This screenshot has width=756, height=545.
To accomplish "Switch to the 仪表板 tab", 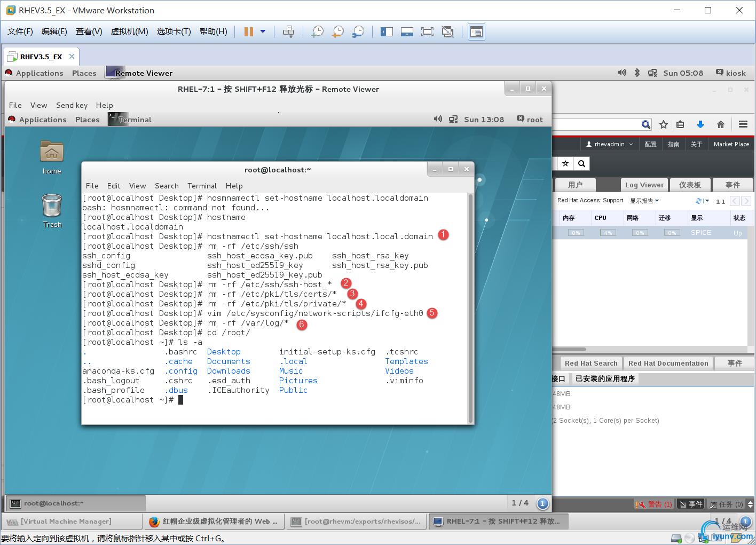I will coord(690,185).
